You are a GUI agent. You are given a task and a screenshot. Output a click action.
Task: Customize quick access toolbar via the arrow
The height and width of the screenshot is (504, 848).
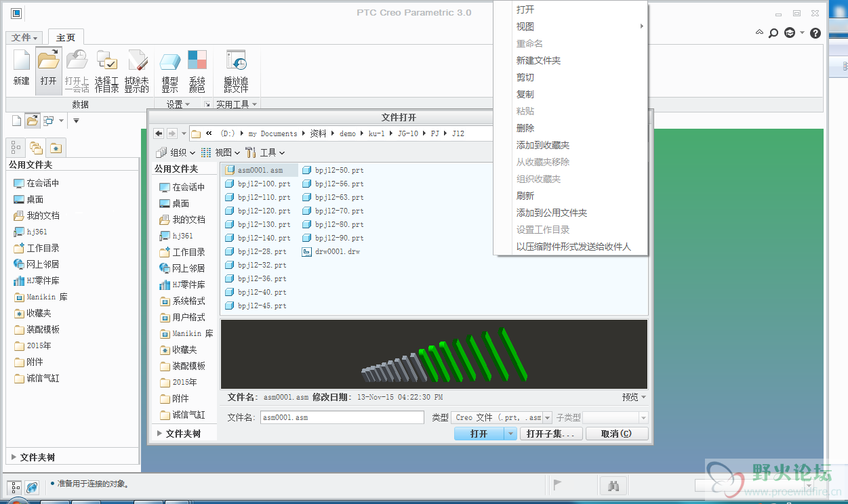[x=76, y=121]
